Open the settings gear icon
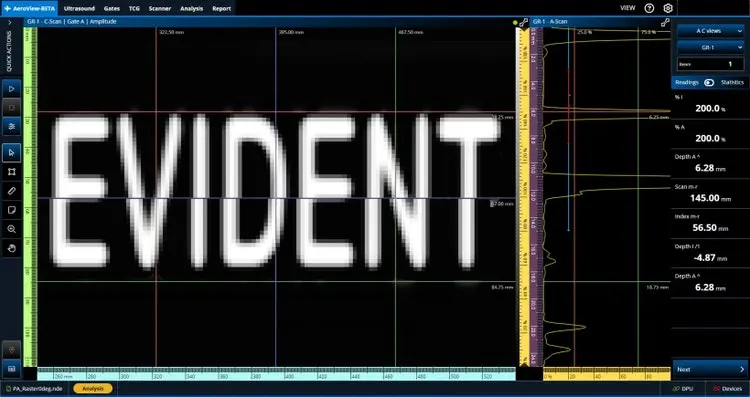The image size is (750, 397). 668,8
